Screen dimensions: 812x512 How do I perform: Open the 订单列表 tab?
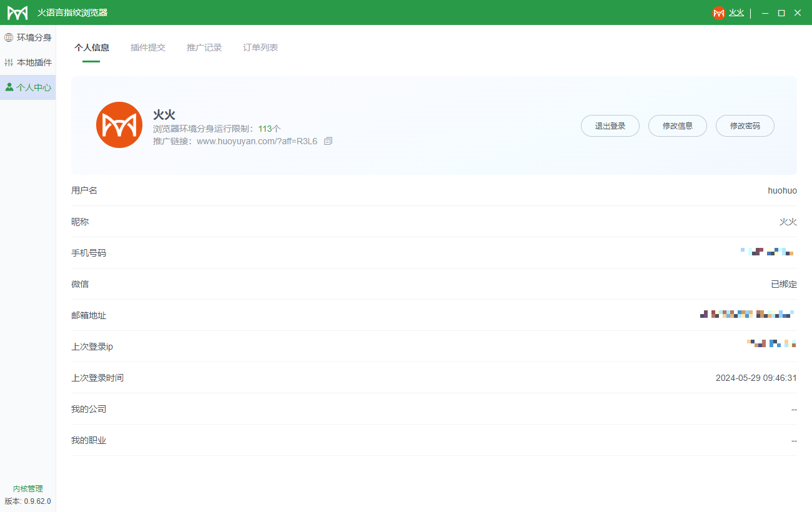pyautogui.click(x=260, y=47)
